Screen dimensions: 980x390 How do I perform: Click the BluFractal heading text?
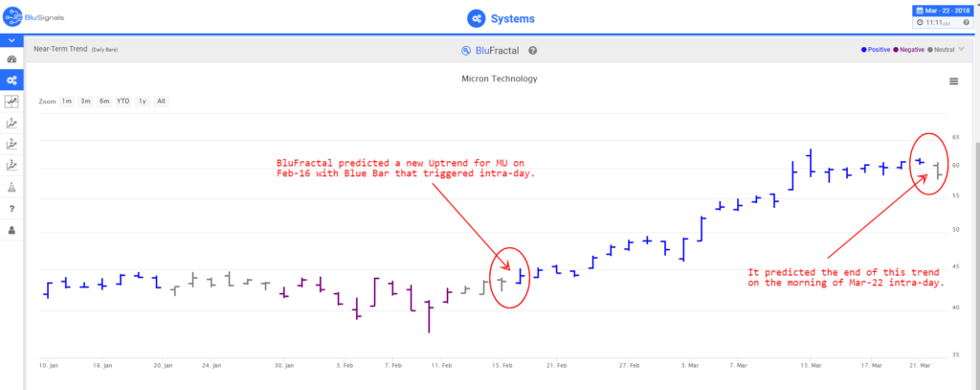(x=498, y=51)
